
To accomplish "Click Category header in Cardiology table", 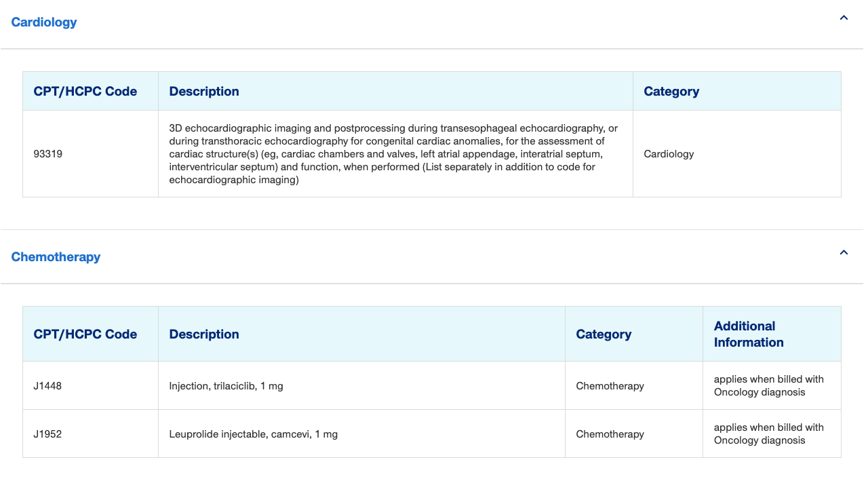I will [x=671, y=92].
